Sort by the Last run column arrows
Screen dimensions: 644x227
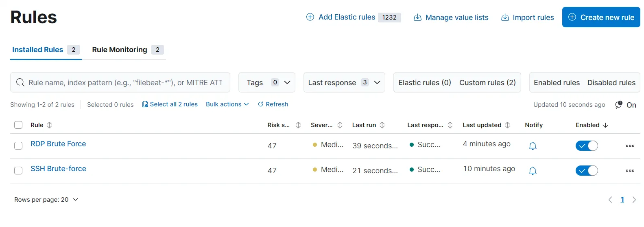tap(382, 125)
